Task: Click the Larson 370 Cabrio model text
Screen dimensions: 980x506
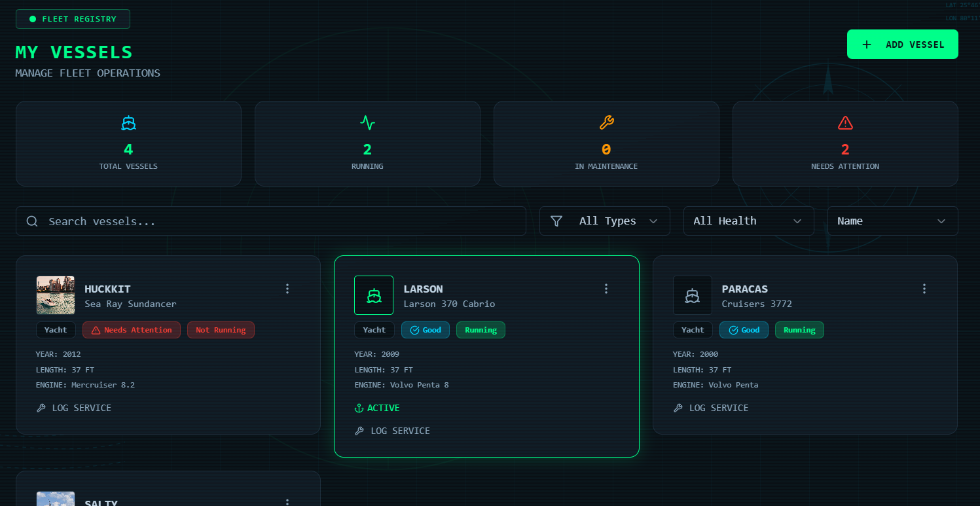Action: click(449, 304)
